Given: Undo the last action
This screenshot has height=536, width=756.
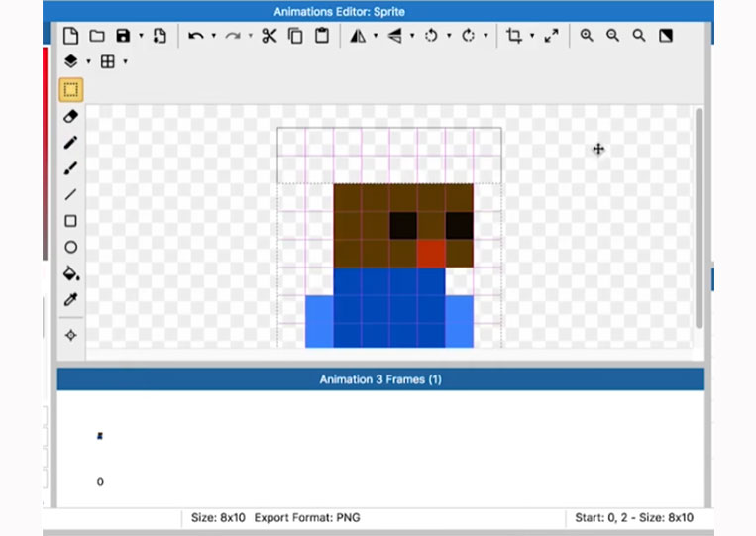Looking at the screenshot, I should point(196,36).
